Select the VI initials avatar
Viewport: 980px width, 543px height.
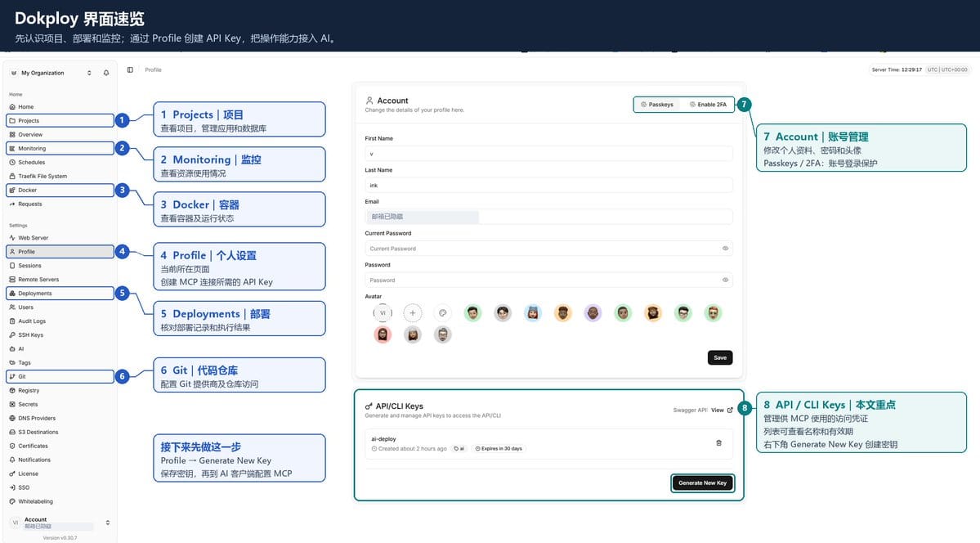383,312
